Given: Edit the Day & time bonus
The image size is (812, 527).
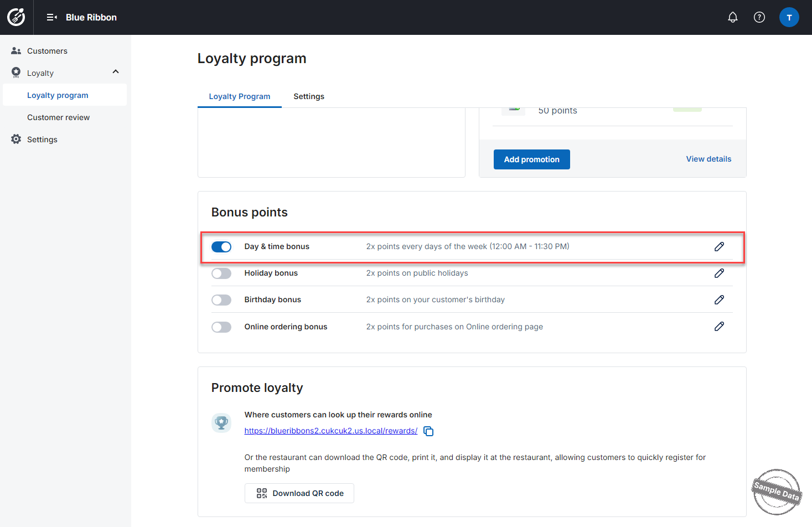Looking at the screenshot, I should tap(719, 246).
